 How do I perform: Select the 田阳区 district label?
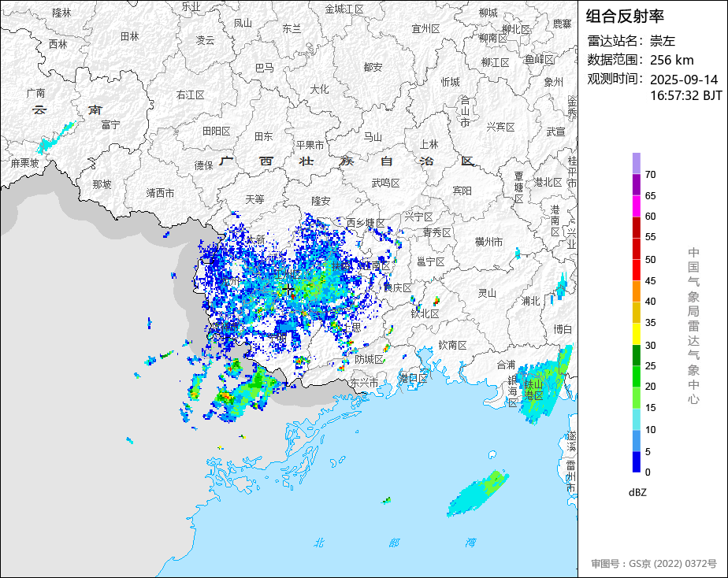pos(217,132)
